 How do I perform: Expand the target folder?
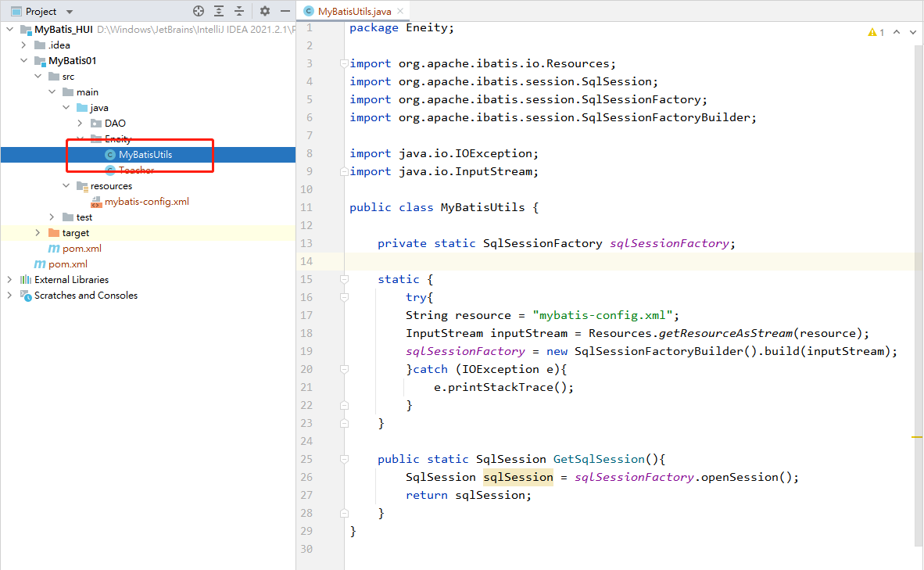38,233
